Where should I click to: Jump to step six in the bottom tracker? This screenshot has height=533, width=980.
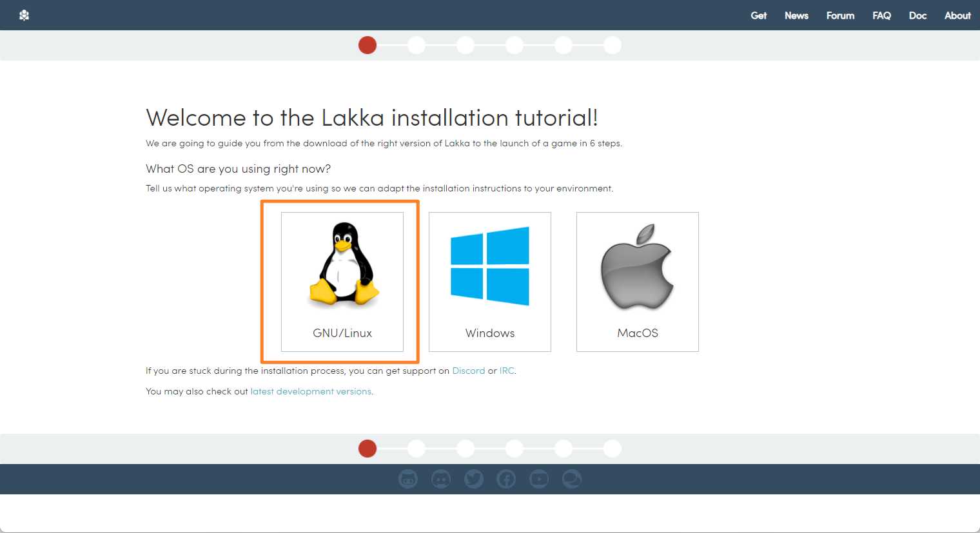612,449
